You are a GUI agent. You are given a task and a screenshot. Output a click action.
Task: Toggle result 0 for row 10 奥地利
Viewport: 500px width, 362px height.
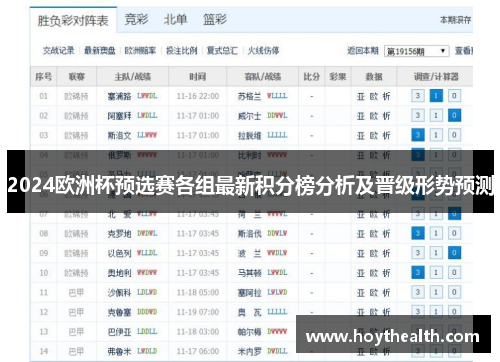[x=454, y=273]
